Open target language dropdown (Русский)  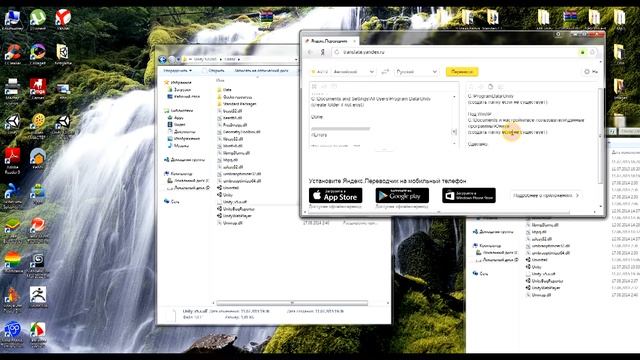pos(416,72)
